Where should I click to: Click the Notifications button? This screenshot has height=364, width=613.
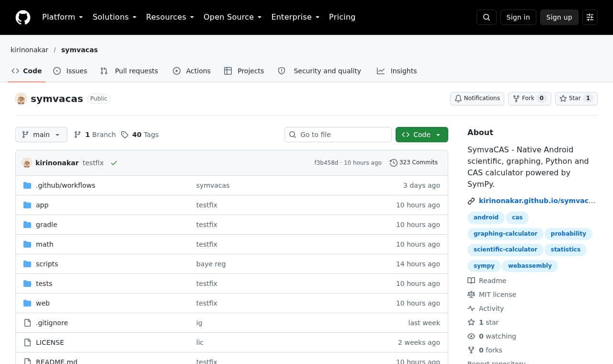pyautogui.click(x=477, y=98)
